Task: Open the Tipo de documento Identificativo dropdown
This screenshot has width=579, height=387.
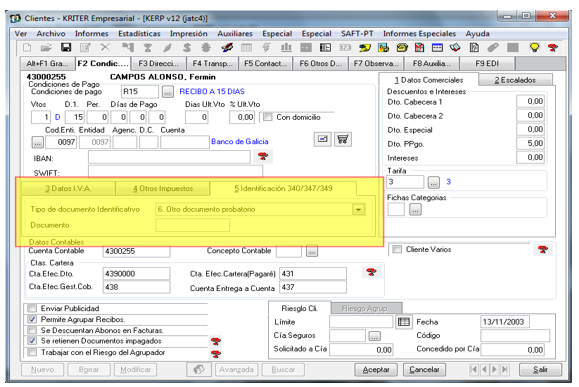Action: [358, 209]
